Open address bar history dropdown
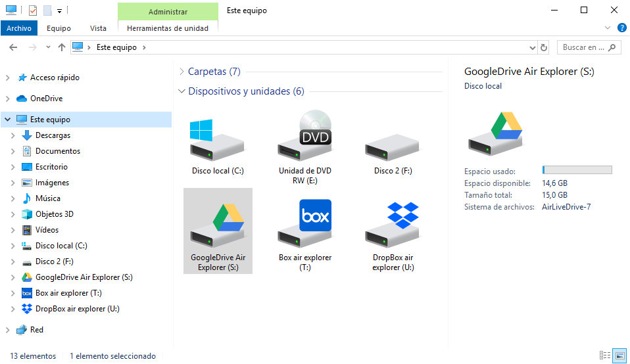Viewport: 630px width, 364px height. pyautogui.click(x=533, y=48)
